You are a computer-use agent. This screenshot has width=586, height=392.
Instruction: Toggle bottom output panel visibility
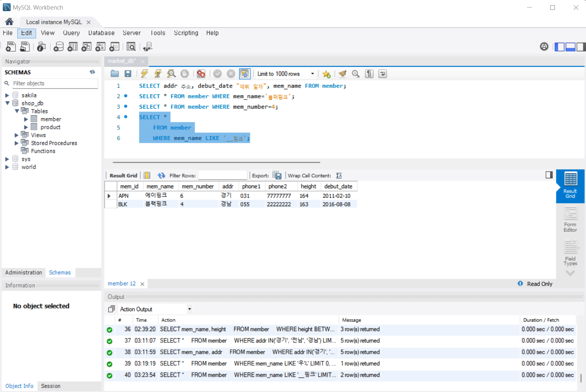pyautogui.click(x=570, y=47)
